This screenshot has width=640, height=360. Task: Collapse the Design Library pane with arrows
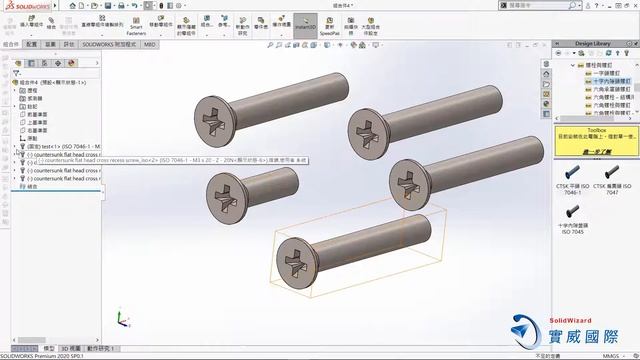click(557, 43)
